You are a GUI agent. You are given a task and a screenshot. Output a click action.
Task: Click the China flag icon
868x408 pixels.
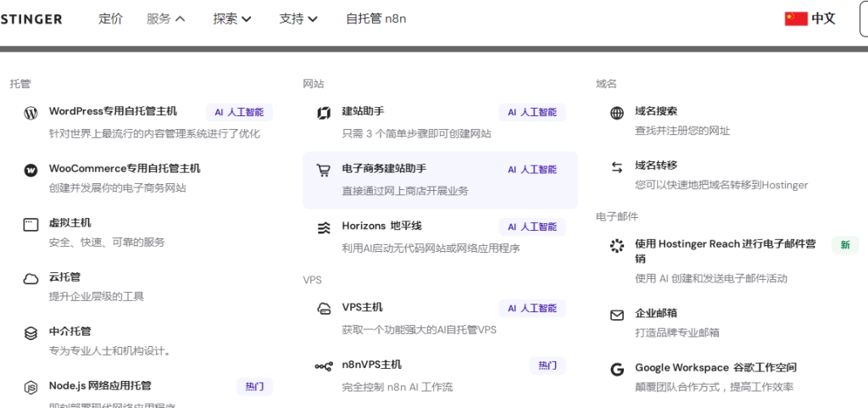[x=796, y=19]
